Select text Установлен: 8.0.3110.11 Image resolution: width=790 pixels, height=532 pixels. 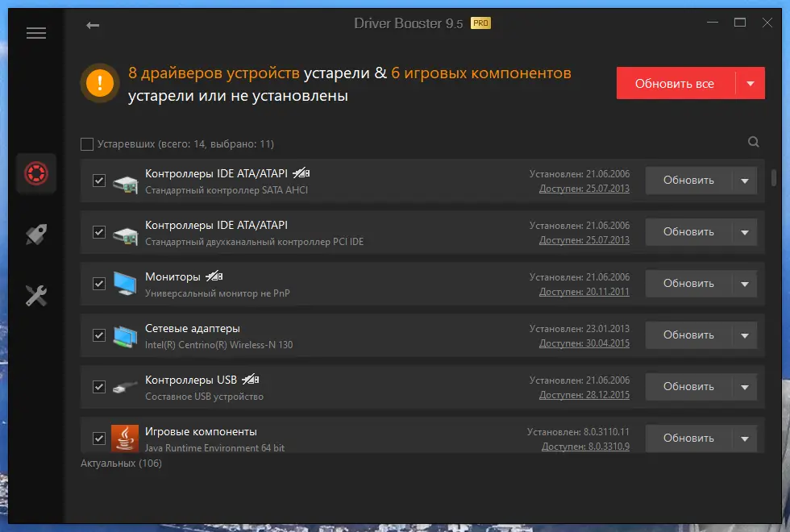coord(579,432)
